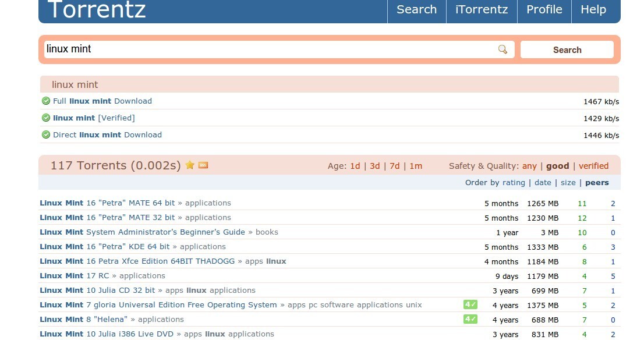Open the Profile menu item

544,10
